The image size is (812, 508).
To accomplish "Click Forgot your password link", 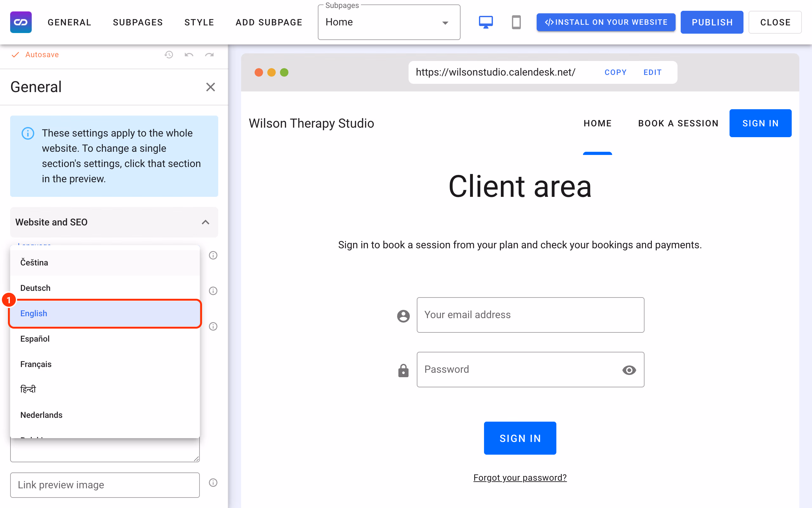I will (520, 478).
